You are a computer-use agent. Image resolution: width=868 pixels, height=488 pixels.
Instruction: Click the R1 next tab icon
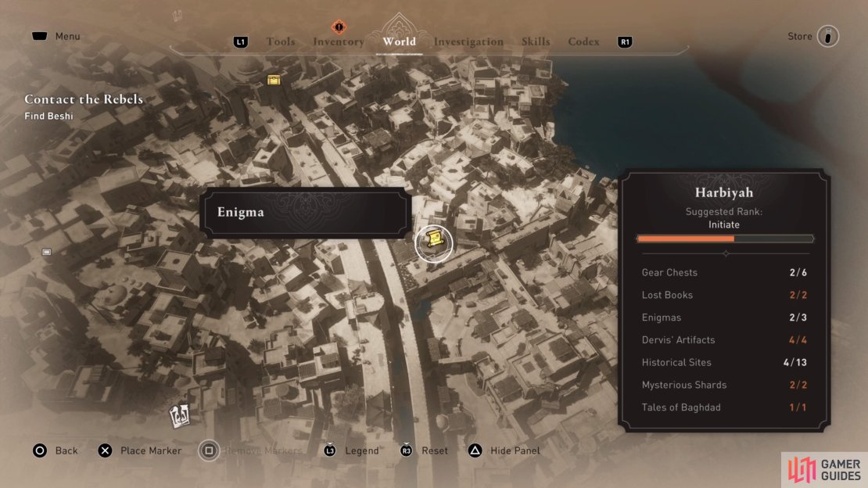click(625, 42)
